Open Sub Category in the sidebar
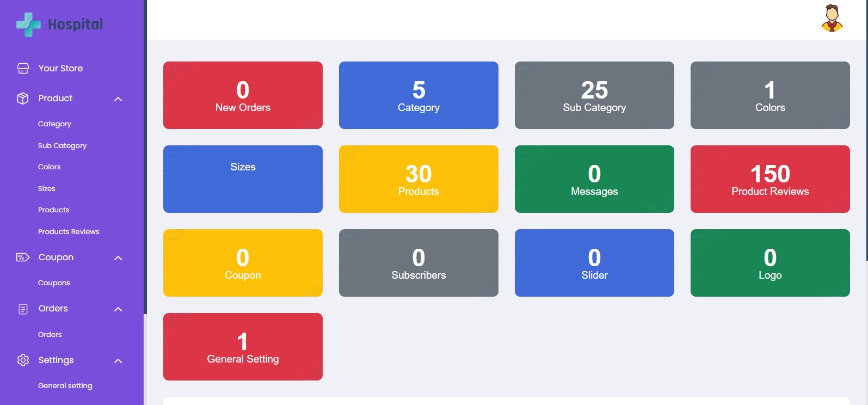The image size is (868, 405). pyautogui.click(x=62, y=146)
